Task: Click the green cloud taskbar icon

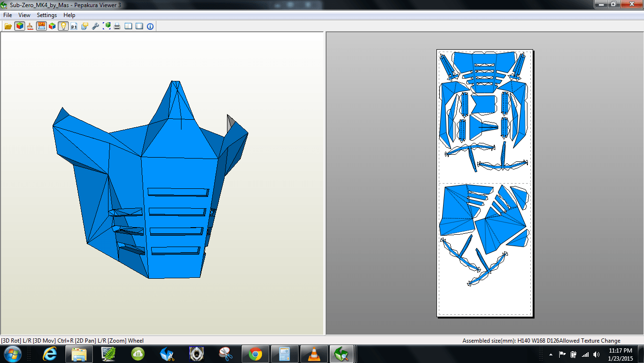Action: (x=138, y=354)
